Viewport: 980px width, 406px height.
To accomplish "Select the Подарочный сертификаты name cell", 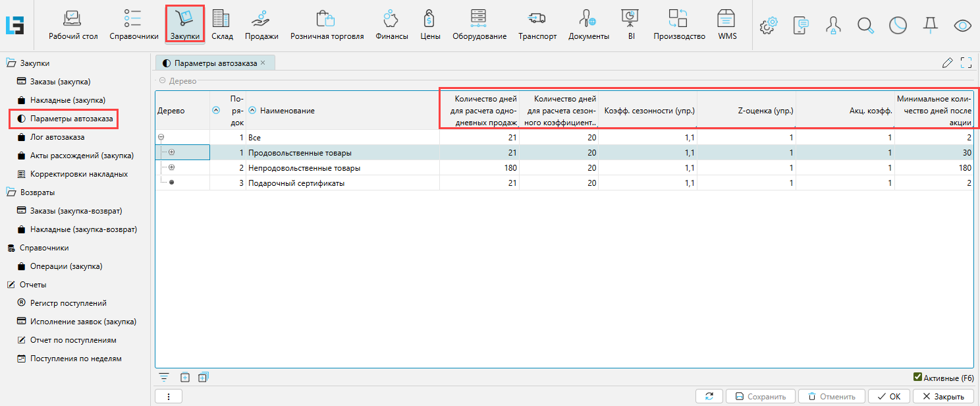I will pyautogui.click(x=342, y=183).
